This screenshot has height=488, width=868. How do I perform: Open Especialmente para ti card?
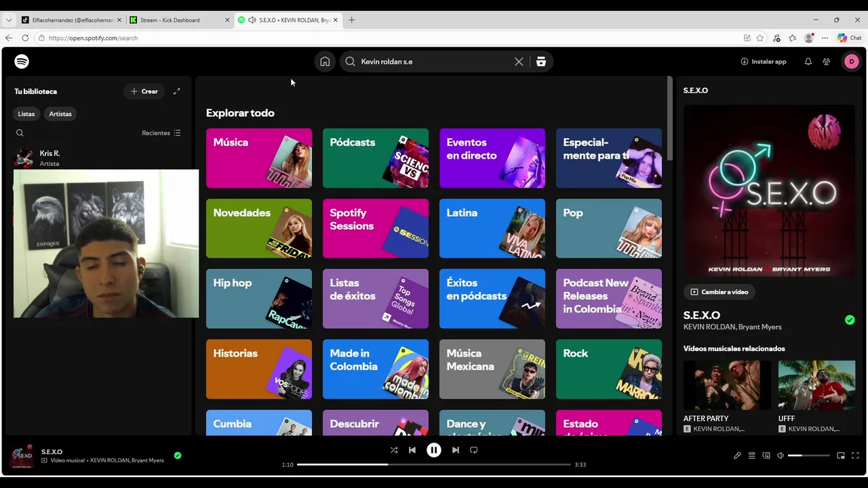click(x=609, y=158)
